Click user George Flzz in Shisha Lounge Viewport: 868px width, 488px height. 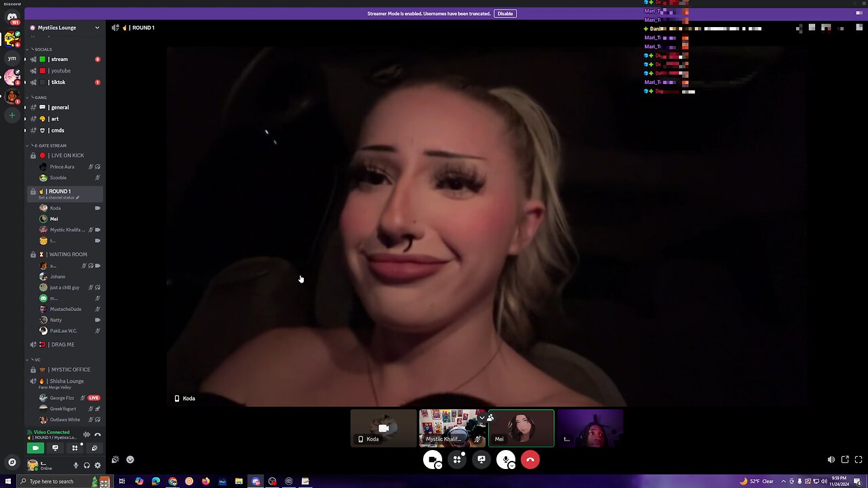(x=70, y=398)
